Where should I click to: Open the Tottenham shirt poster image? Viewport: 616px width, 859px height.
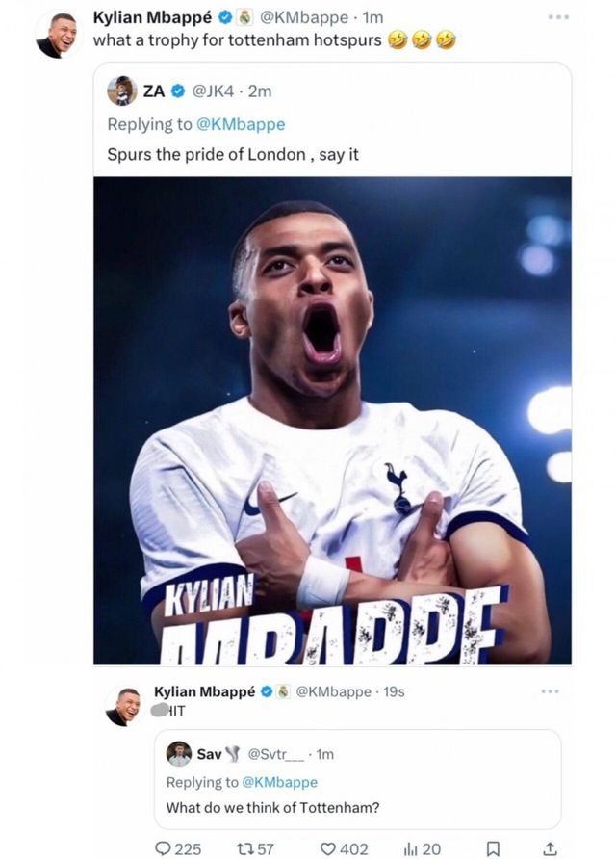click(332, 420)
